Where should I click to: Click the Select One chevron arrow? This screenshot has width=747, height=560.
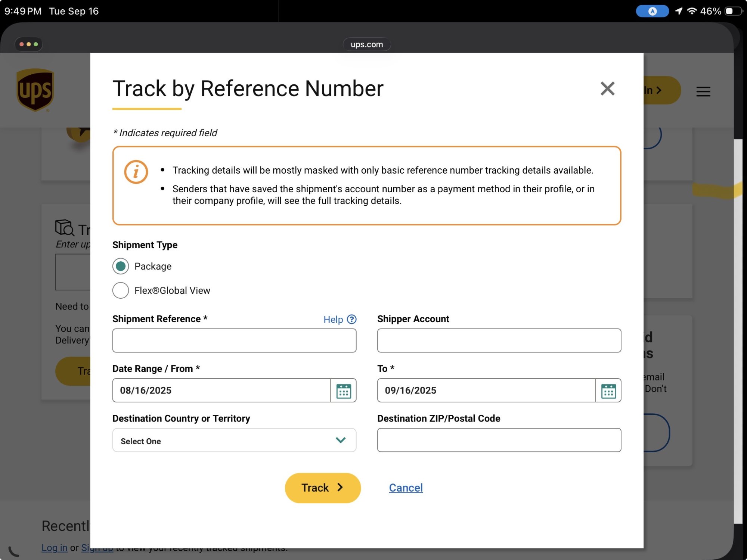340,440
